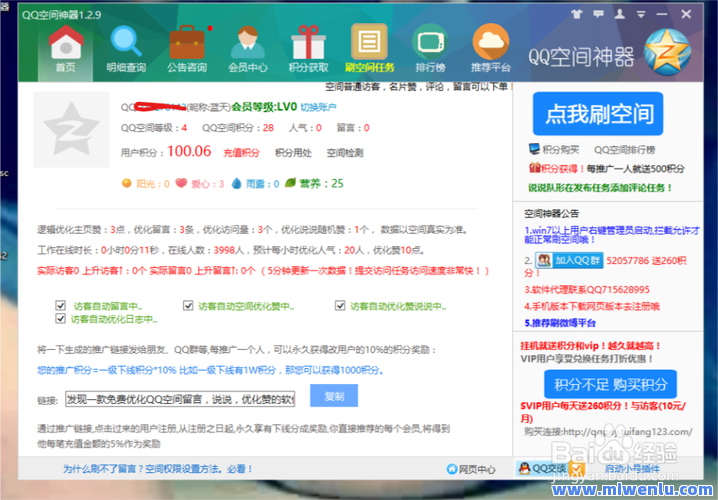The height and width of the screenshot is (500, 718).
Task: Open 明细查询 magnifier icon
Action: point(126,48)
